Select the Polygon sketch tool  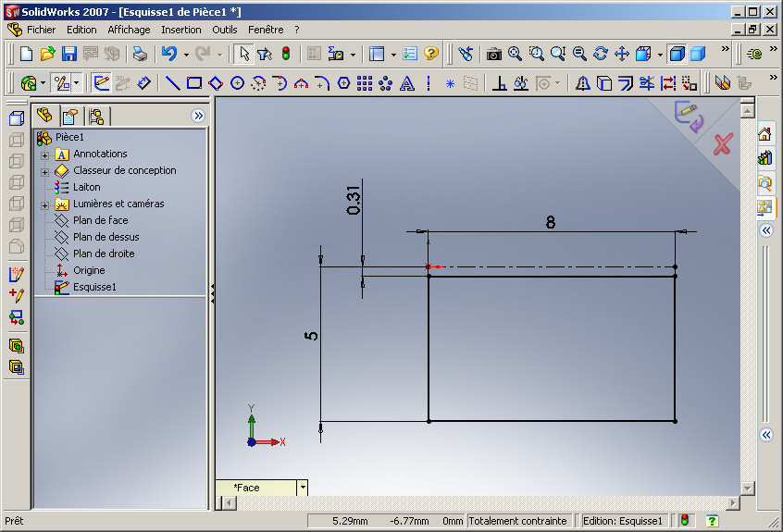pos(343,83)
